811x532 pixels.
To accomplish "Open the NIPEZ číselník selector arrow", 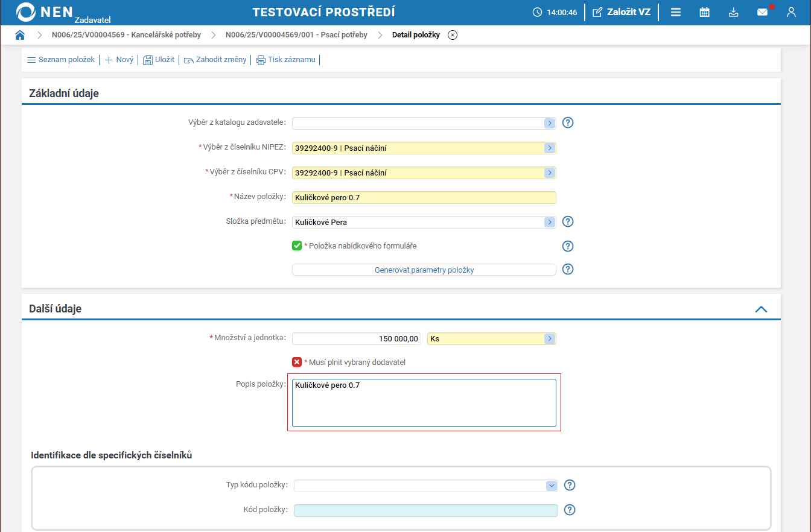I will point(549,148).
